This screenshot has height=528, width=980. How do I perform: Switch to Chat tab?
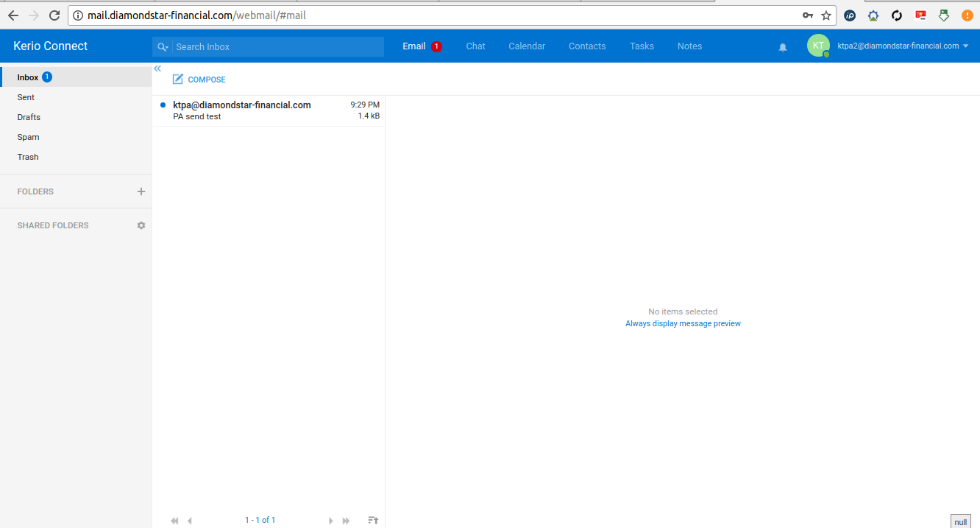coord(476,46)
